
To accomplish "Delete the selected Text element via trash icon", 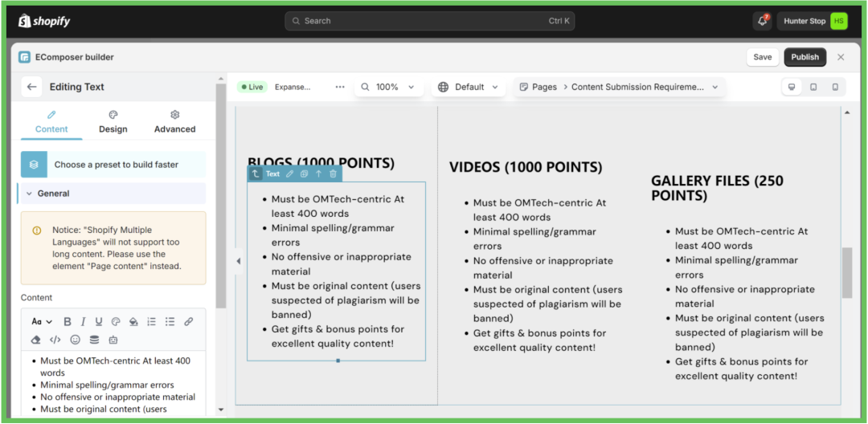I will [333, 173].
